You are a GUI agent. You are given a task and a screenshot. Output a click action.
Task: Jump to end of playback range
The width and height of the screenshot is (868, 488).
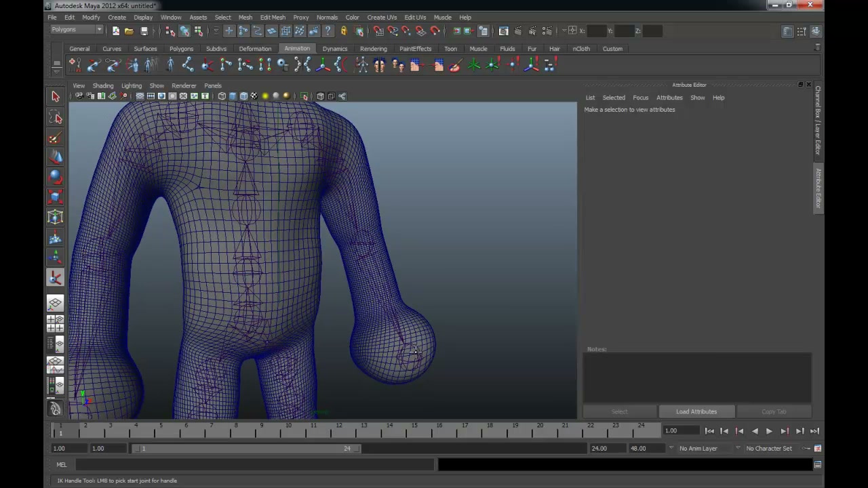[814, 431]
